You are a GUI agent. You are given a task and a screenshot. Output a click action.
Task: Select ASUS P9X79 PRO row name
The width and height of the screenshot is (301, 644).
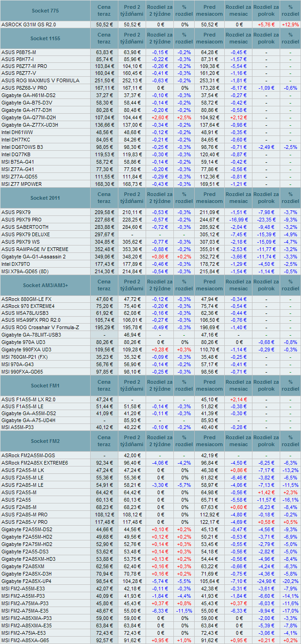coord(21,219)
